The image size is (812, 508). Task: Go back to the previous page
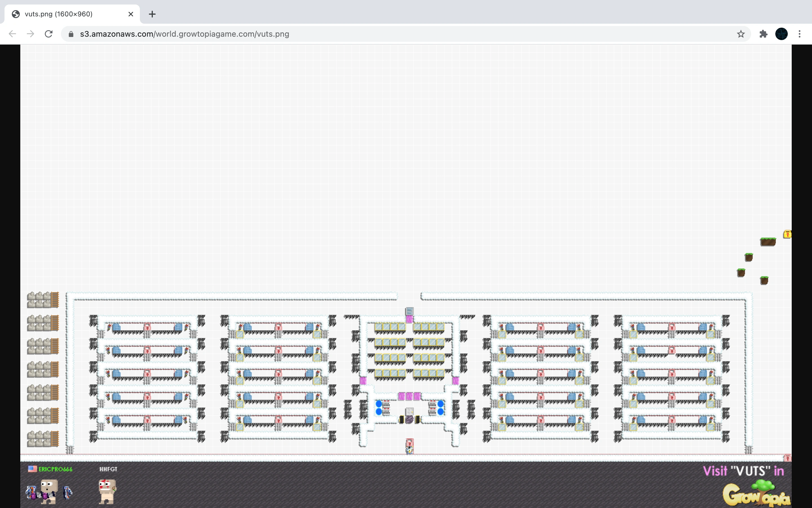(12, 34)
